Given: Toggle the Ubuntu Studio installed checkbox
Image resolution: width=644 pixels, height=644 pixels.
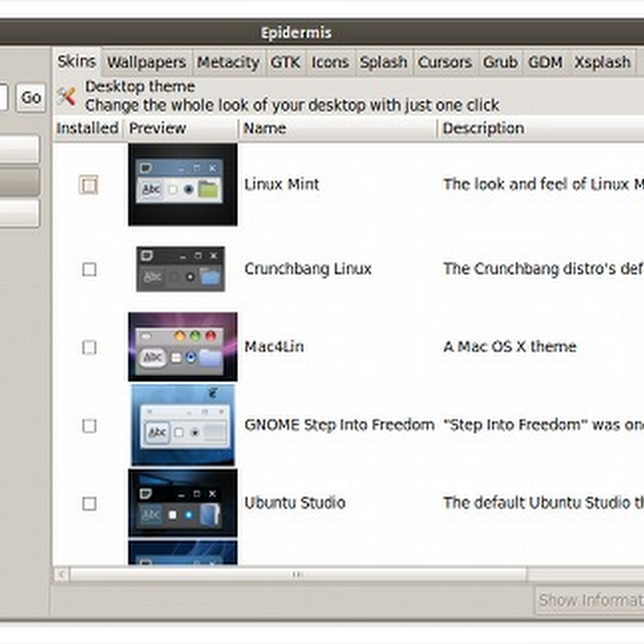Looking at the screenshot, I should (89, 504).
